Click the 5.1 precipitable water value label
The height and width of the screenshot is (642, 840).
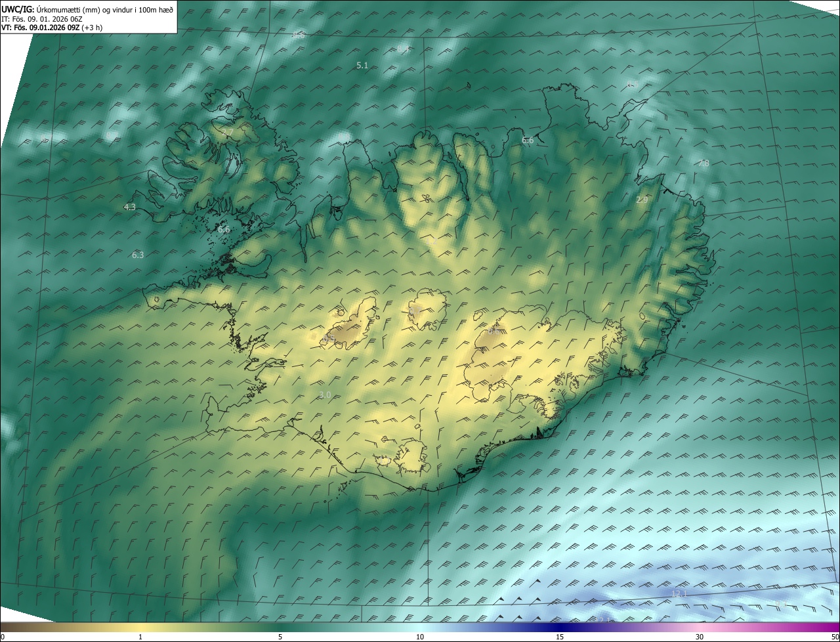[x=362, y=66]
